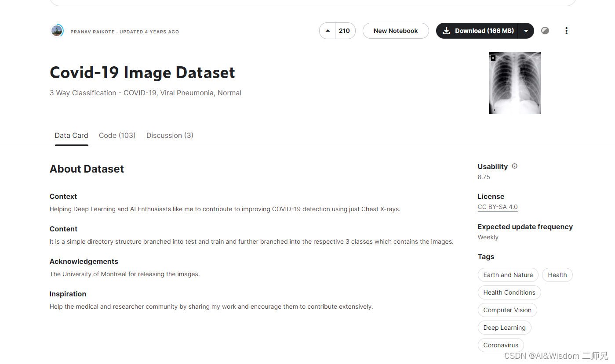Screen dimensions: 615x364
Task: Select the Earth and Nature tag
Action: tap(508, 275)
